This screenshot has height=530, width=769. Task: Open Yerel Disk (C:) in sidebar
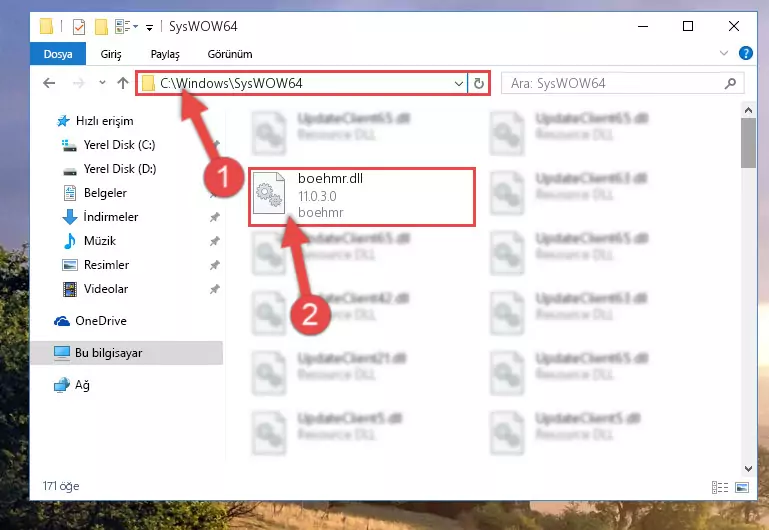pos(119,145)
